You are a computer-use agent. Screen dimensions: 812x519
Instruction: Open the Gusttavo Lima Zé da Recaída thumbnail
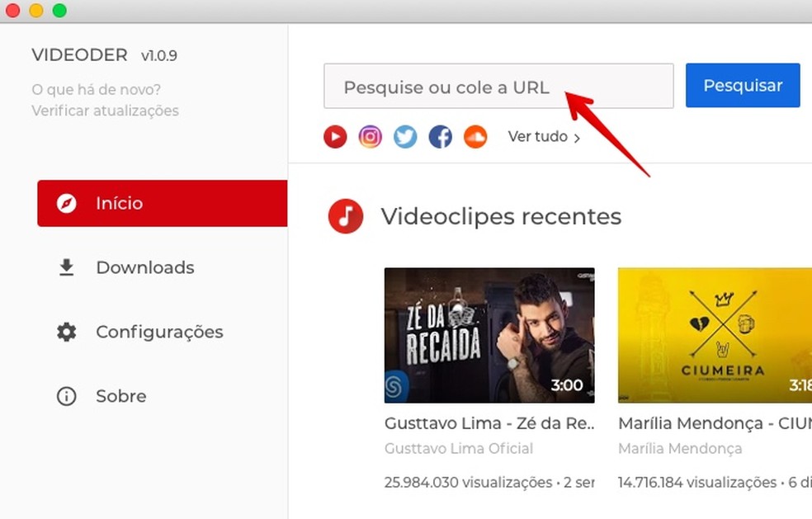489,335
